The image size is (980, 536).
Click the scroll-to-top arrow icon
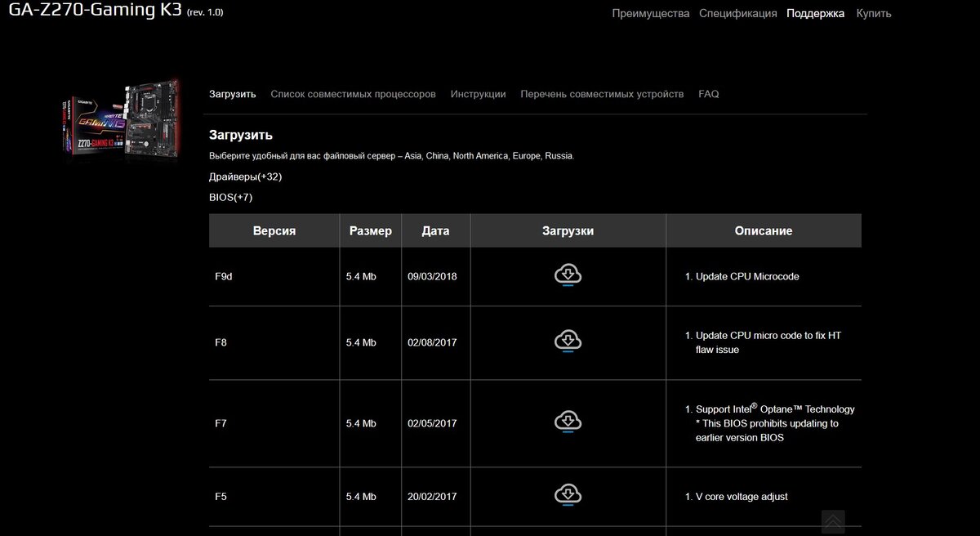click(832, 521)
